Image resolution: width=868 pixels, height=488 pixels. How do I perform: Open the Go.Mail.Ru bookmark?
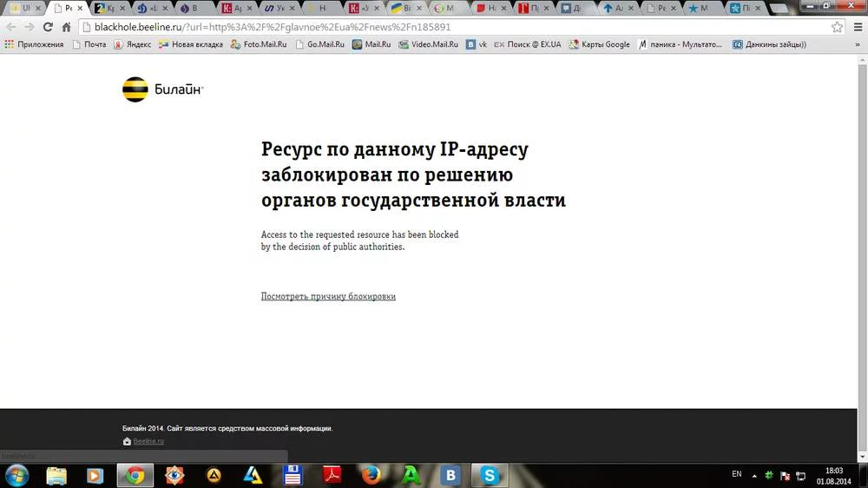[319, 44]
